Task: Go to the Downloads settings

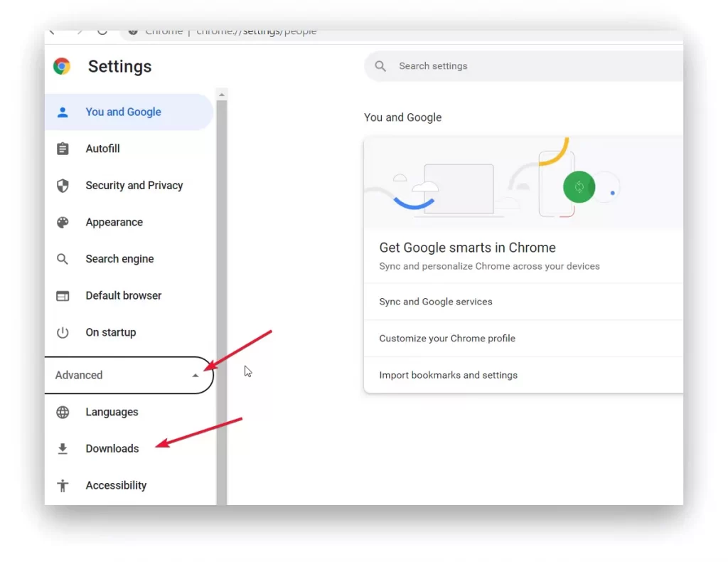Action: click(129, 449)
